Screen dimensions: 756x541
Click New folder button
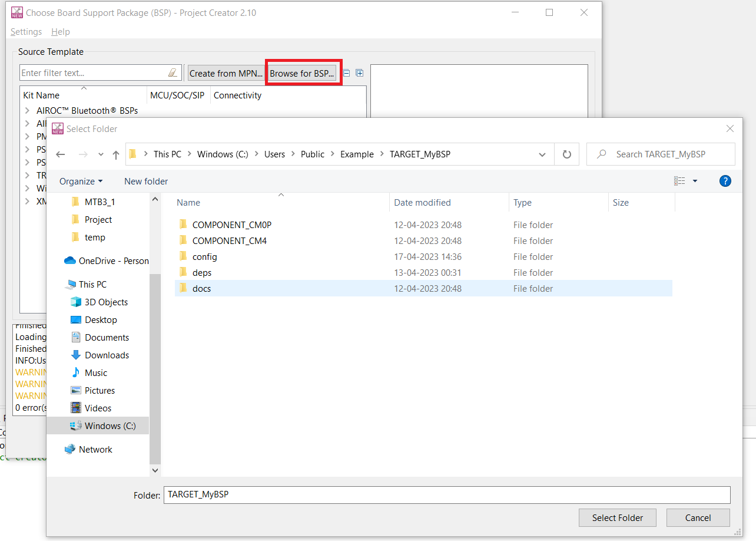(146, 181)
